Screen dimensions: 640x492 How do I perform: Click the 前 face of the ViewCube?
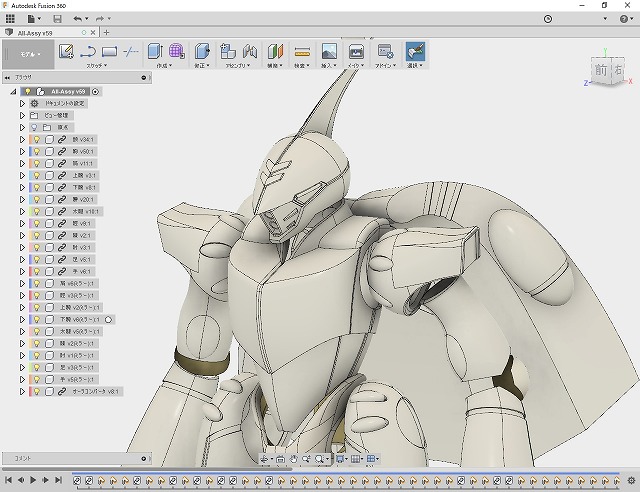click(x=601, y=70)
